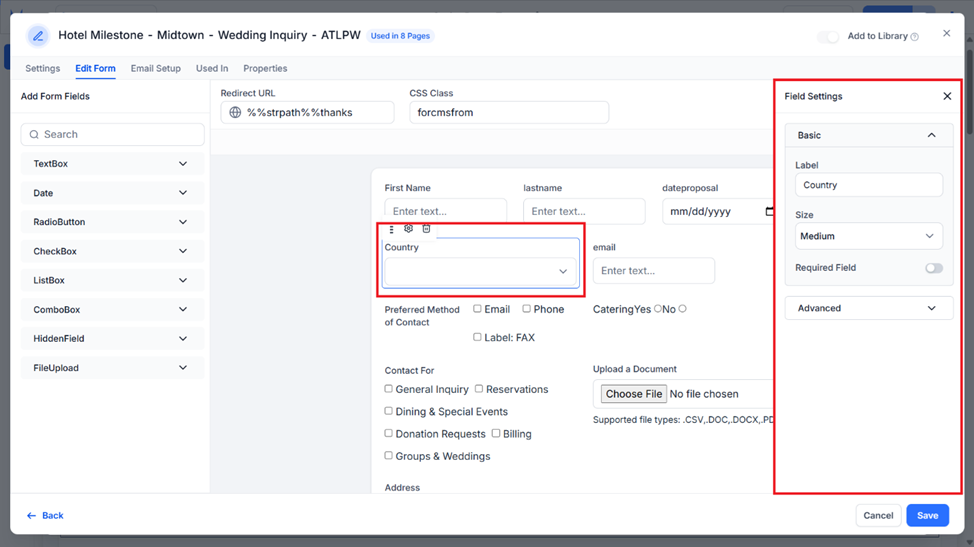The image size is (974, 547).
Task: Check the Billing checkbox
Action: point(496,433)
